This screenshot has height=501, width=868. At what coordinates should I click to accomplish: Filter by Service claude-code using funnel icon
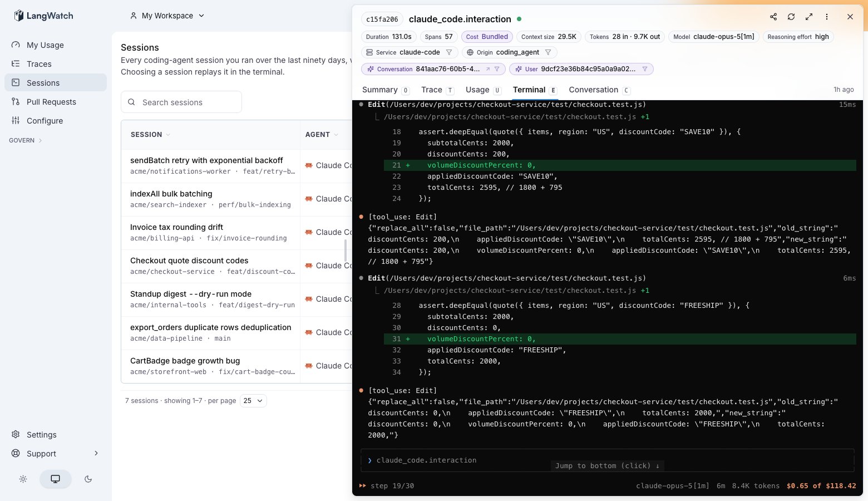[449, 52]
